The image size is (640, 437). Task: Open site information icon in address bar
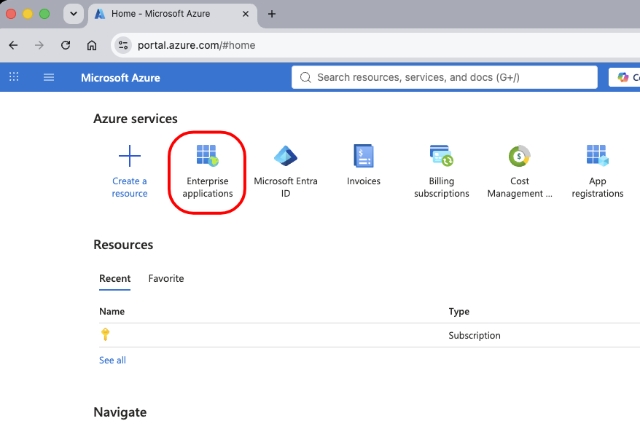(123, 45)
